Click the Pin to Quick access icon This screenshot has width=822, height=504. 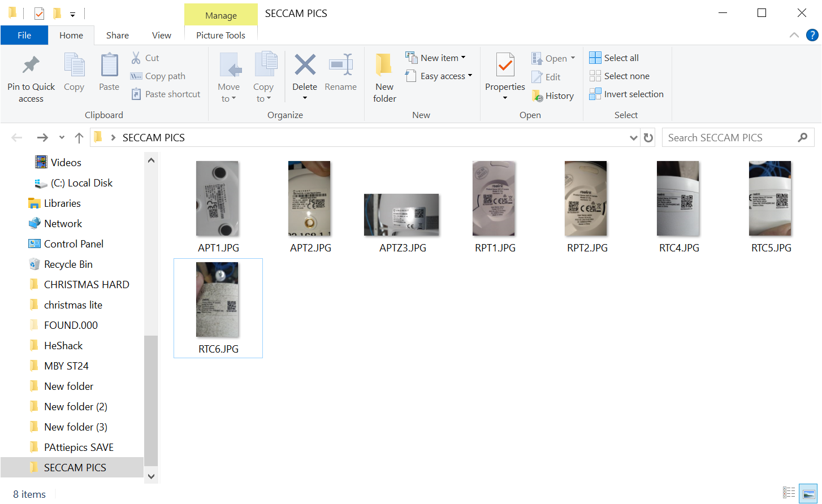coord(31,66)
